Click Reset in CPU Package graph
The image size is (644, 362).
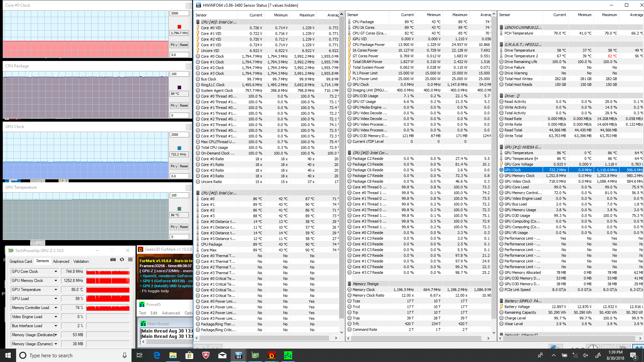click(x=184, y=106)
